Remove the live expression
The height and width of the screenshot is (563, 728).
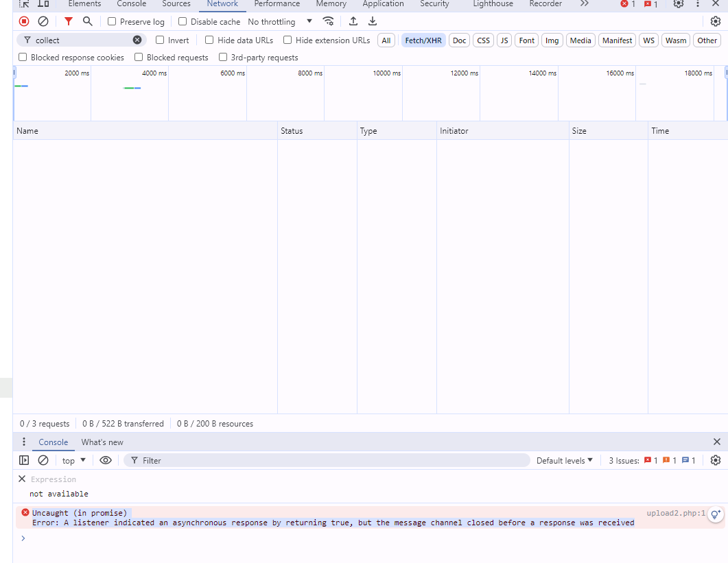click(x=22, y=479)
